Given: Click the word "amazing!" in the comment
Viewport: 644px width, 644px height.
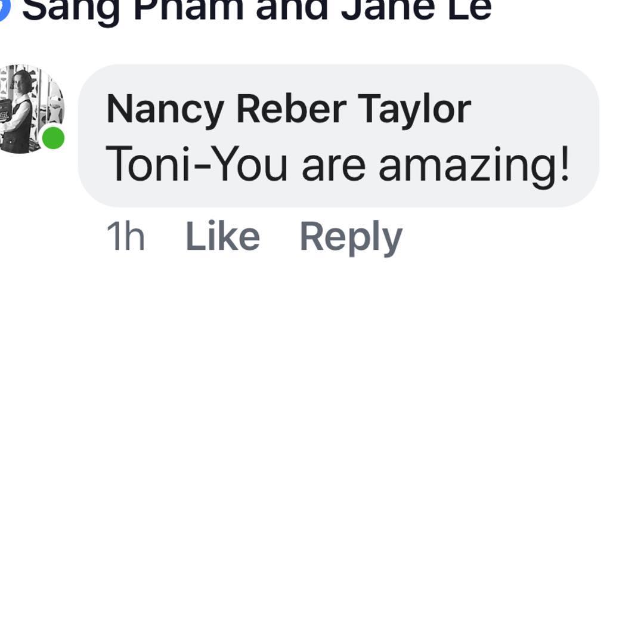Looking at the screenshot, I should pyautogui.click(x=474, y=165).
